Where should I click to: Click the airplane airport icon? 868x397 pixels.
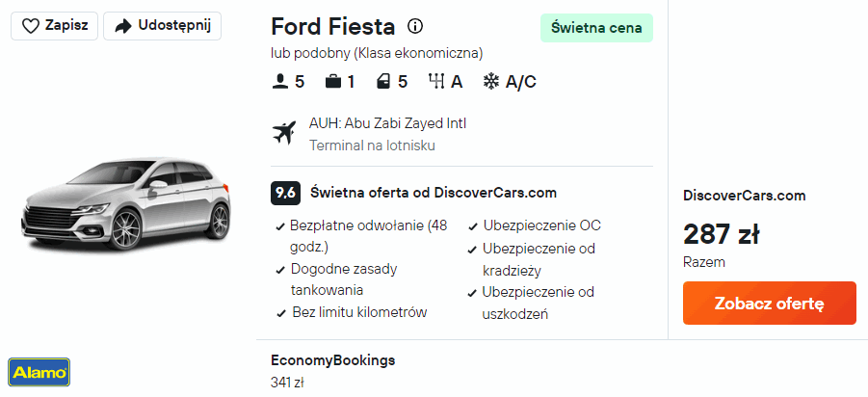[285, 134]
